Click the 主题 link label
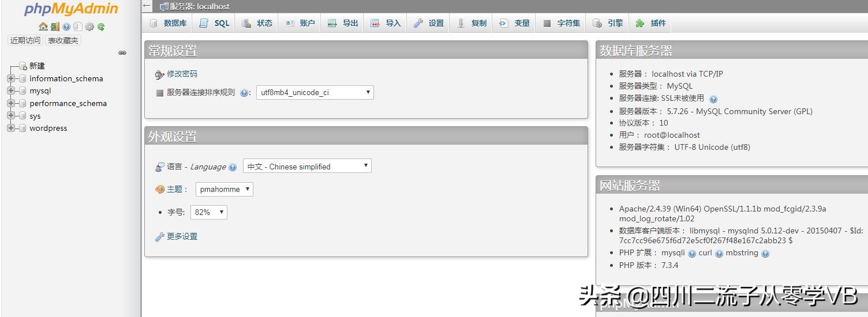This screenshot has height=317, width=868. pos(174,189)
